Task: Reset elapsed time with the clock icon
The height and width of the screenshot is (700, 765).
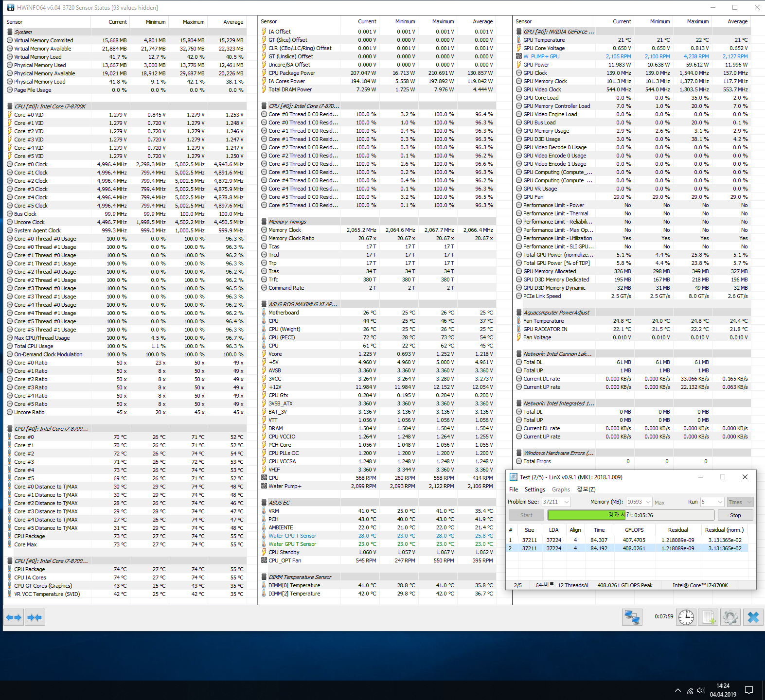Action: point(686,617)
